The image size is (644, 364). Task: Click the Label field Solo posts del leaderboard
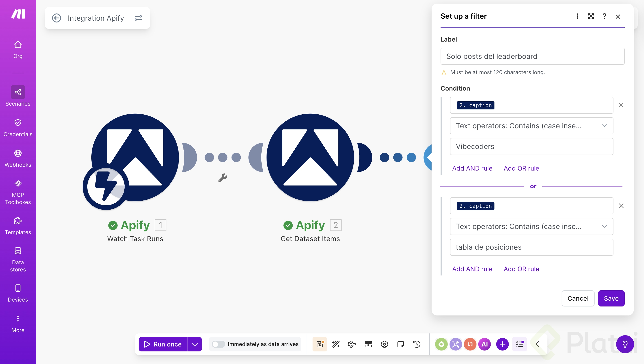pyautogui.click(x=532, y=56)
